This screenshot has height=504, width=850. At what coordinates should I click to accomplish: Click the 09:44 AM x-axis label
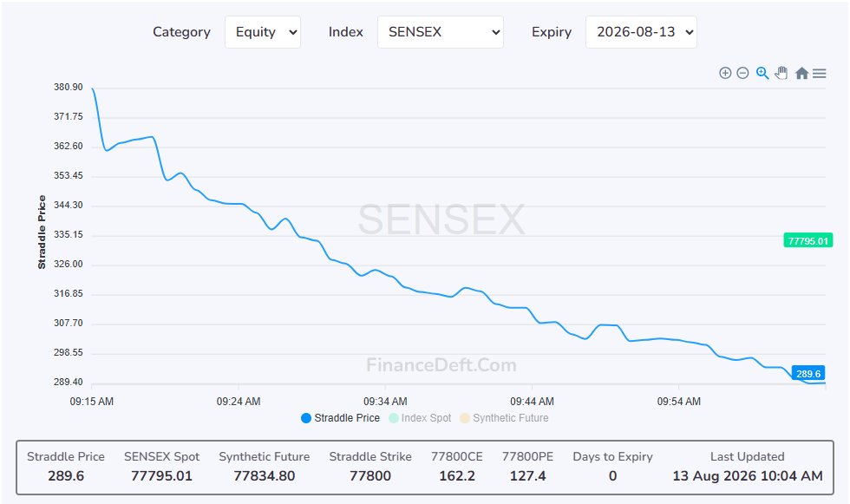click(532, 402)
